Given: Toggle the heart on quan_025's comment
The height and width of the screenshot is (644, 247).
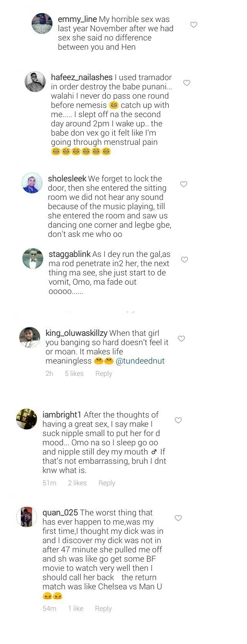Looking at the screenshot, I should (178, 518).
